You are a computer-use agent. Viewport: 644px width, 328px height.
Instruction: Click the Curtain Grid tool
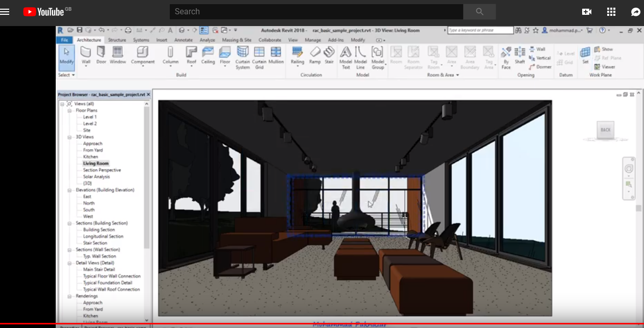coord(259,57)
